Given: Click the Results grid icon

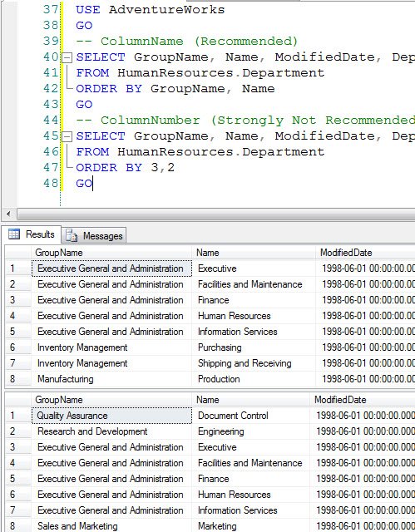Looking at the screenshot, I should 14,234.
